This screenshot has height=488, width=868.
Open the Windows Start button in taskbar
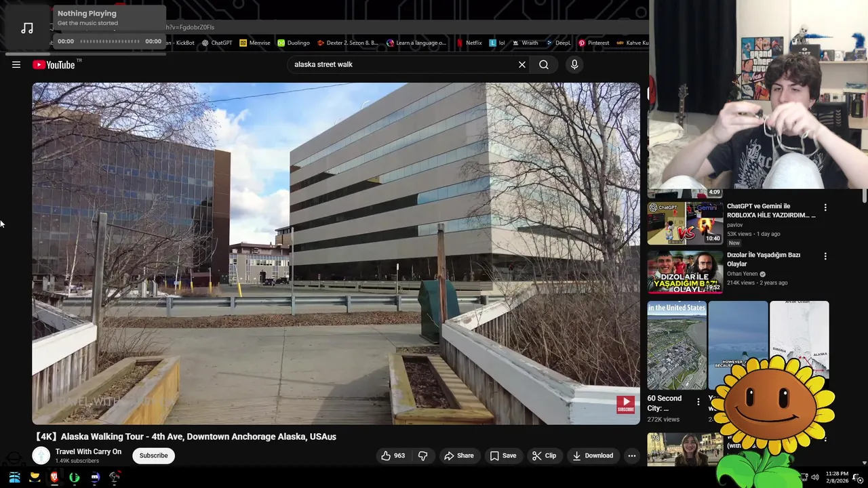14,477
